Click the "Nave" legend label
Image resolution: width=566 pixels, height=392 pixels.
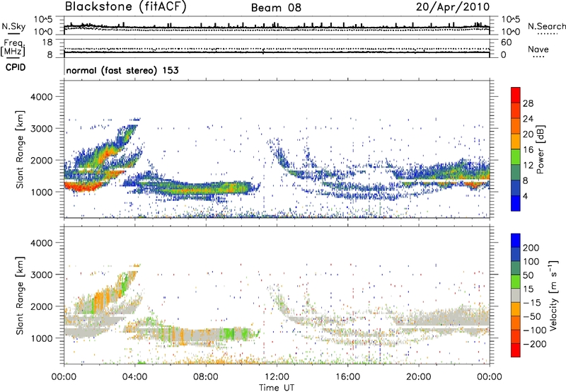[x=538, y=50]
